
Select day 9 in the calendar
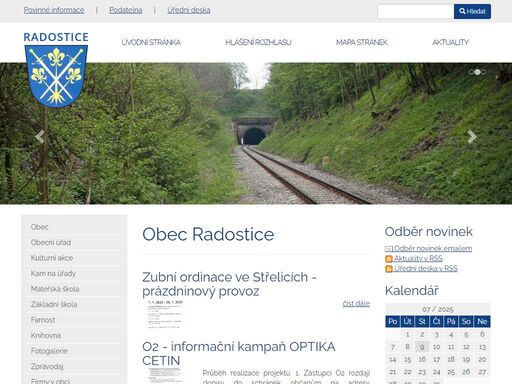click(422, 347)
